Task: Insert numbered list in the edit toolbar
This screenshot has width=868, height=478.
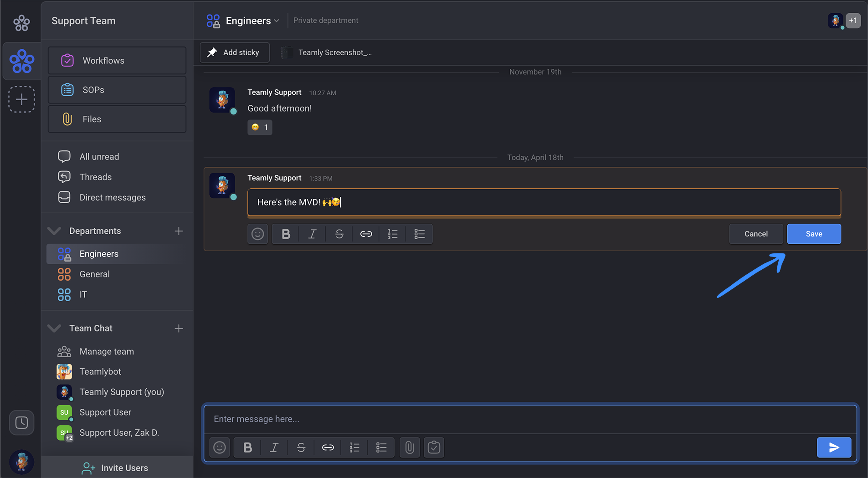Action: pyautogui.click(x=393, y=234)
